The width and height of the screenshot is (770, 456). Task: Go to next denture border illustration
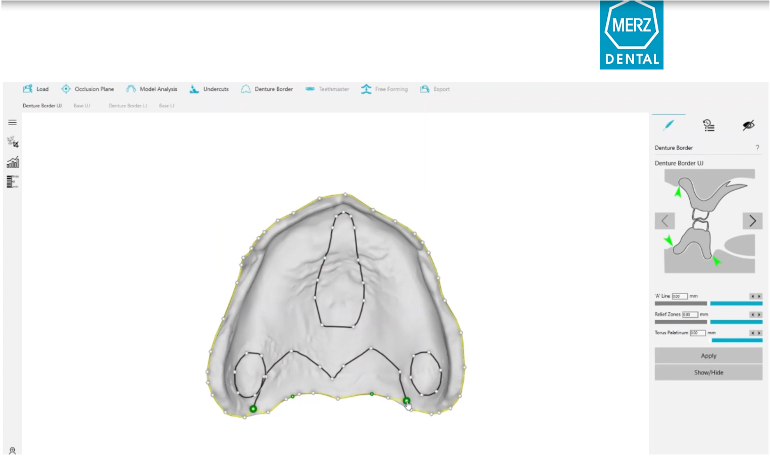[752, 221]
